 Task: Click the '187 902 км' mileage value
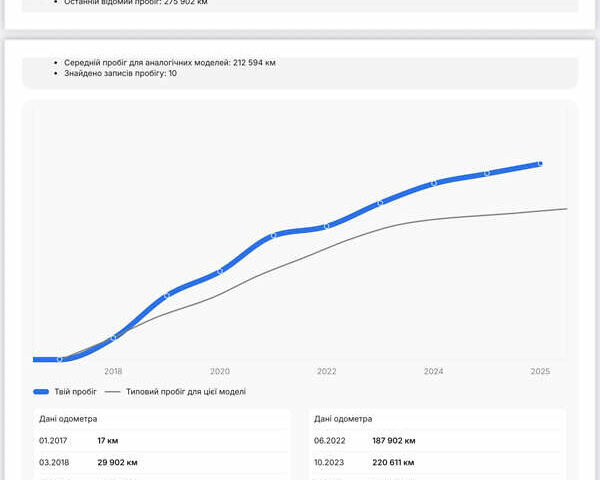click(x=394, y=441)
